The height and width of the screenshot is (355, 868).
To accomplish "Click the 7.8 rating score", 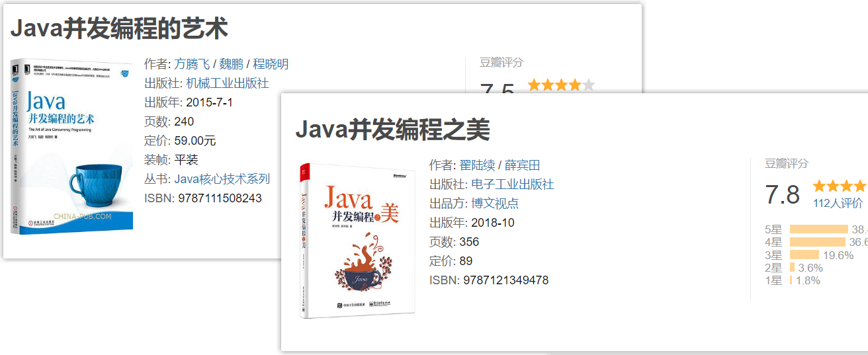I will (782, 195).
